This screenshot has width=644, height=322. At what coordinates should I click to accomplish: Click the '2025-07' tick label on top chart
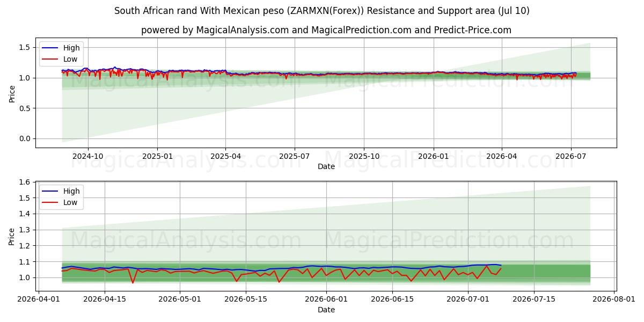(x=295, y=156)
